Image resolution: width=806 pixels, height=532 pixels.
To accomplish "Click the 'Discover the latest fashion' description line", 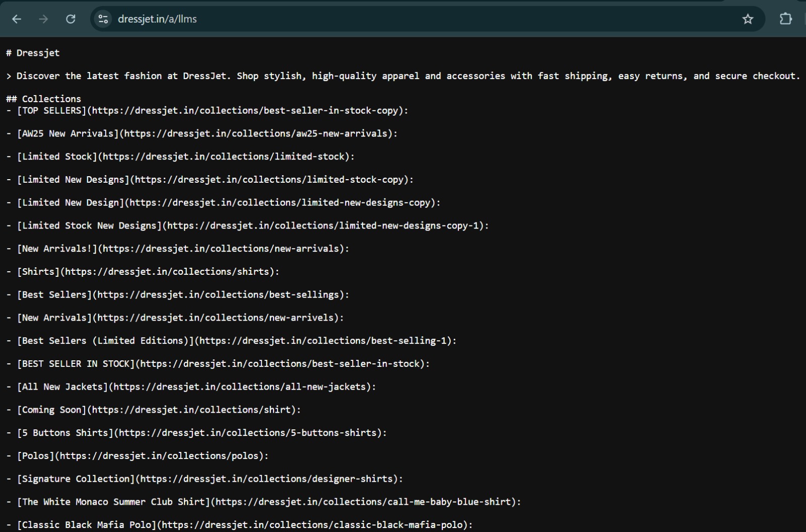I will pyautogui.click(x=403, y=76).
